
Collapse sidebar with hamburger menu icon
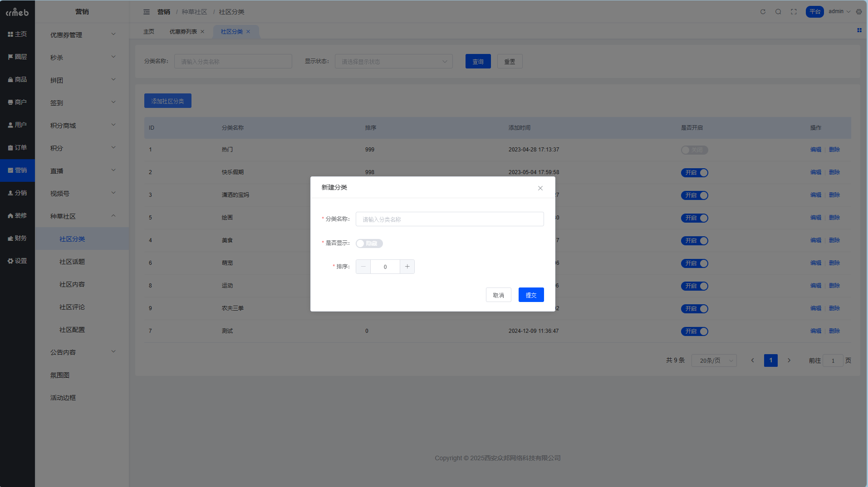147,12
